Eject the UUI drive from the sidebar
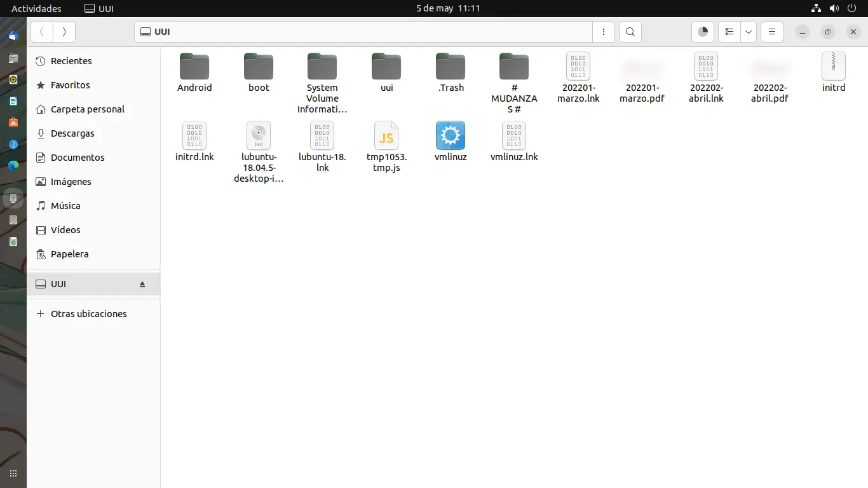This screenshot has width=868, height=488. 142,284
